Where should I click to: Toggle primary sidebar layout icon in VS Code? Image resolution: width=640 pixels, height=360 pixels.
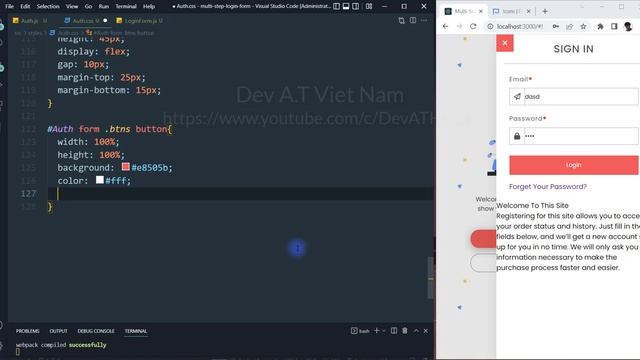pyautogui.click(x=336, y=6)
